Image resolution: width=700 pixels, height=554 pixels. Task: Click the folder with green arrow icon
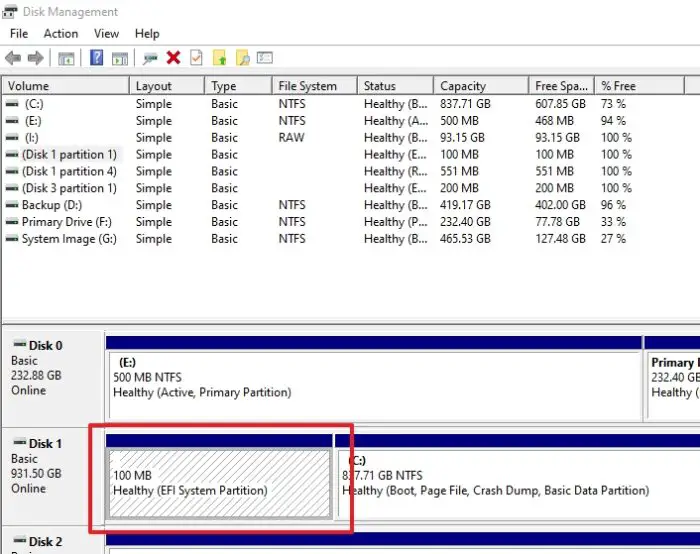[220, 58]
